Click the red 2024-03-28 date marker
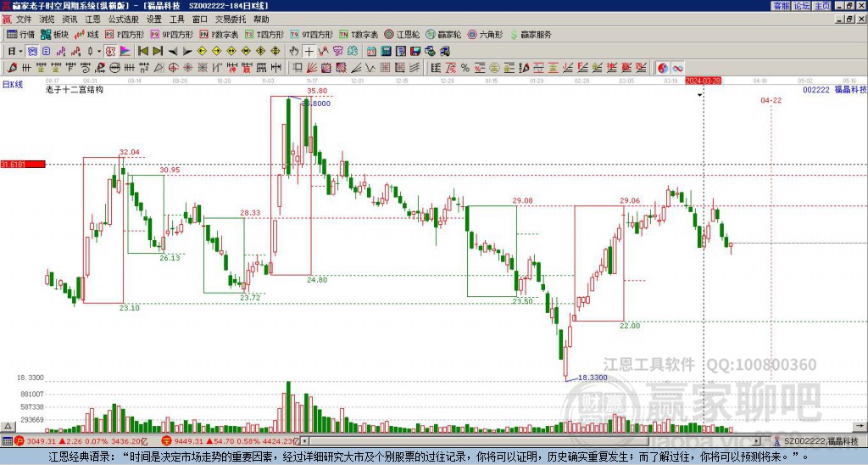868x465 pixels. [703, 81]
